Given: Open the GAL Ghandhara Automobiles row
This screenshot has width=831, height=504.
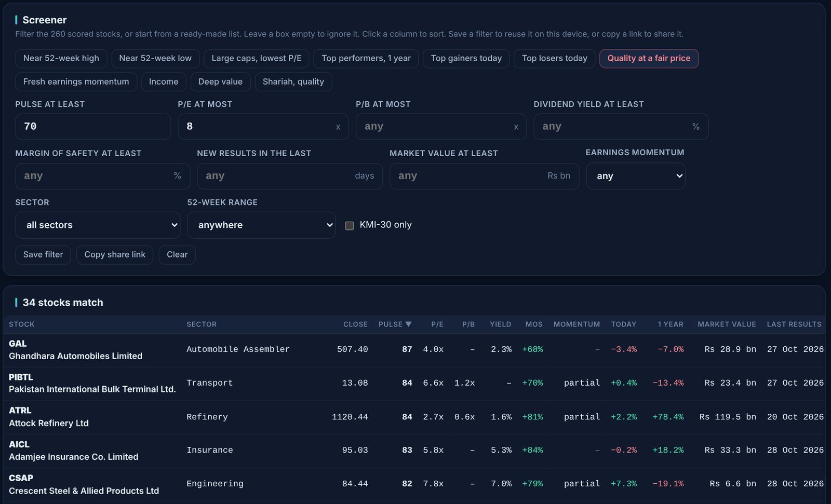Looking at the screenshot, I should click(x=414, y=350).
